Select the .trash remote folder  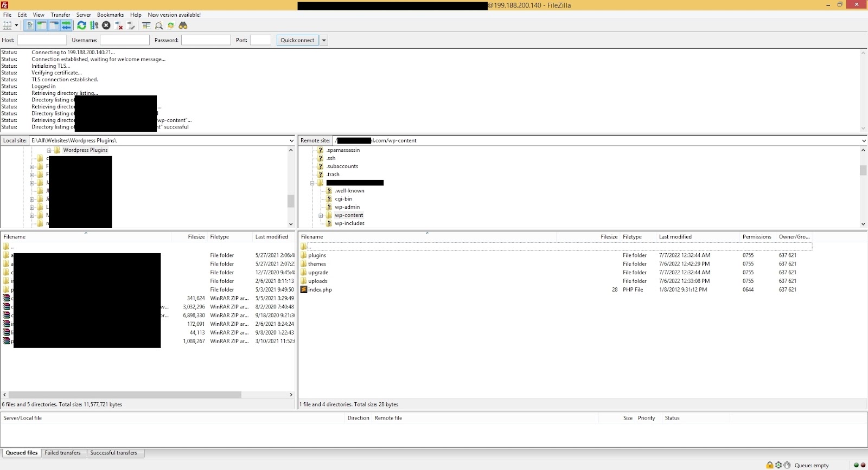click(333, 175)
